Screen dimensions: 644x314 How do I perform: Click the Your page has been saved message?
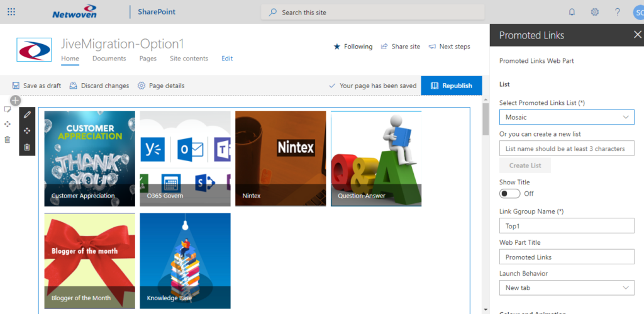pos(378,86)
